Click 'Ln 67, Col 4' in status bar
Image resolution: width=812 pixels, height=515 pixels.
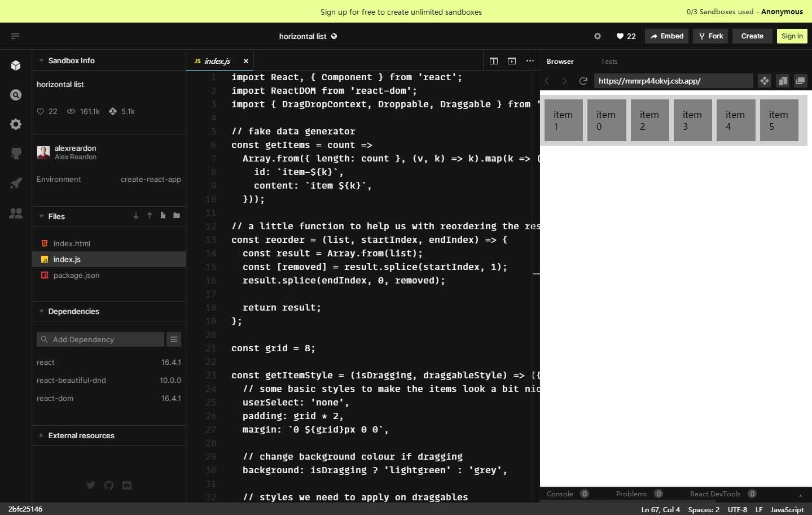click(x=660, y=509)
